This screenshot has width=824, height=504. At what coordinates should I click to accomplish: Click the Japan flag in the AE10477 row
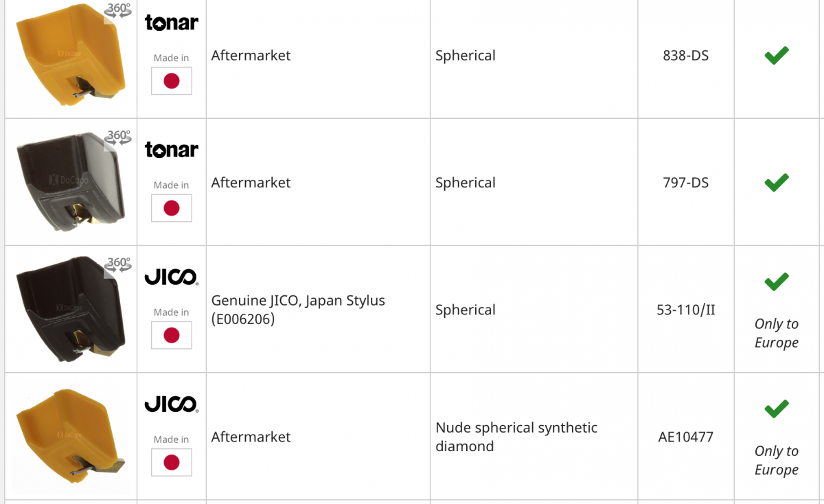pos(172,462)
